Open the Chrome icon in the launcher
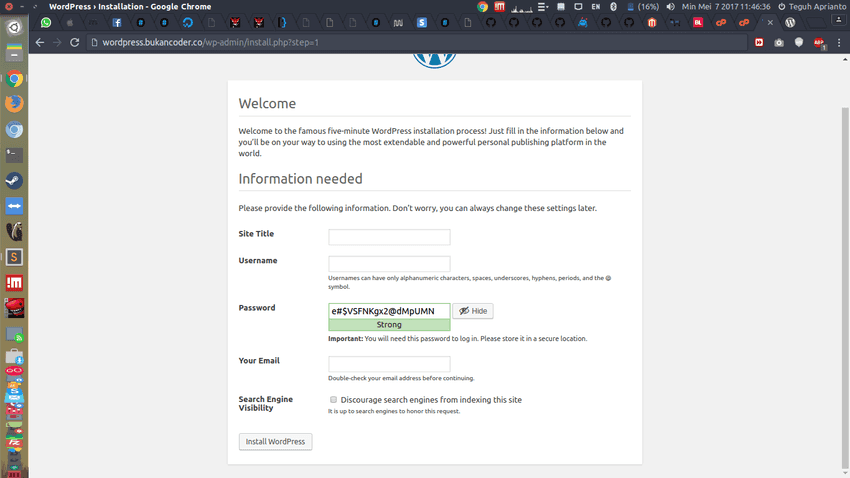 point(14,78)
